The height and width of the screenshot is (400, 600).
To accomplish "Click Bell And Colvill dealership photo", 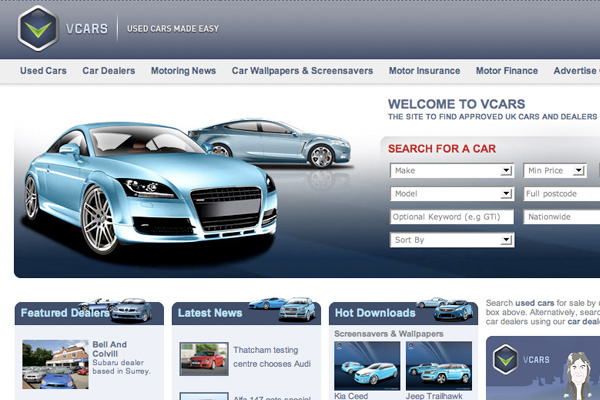I will [x=55, y=364].
